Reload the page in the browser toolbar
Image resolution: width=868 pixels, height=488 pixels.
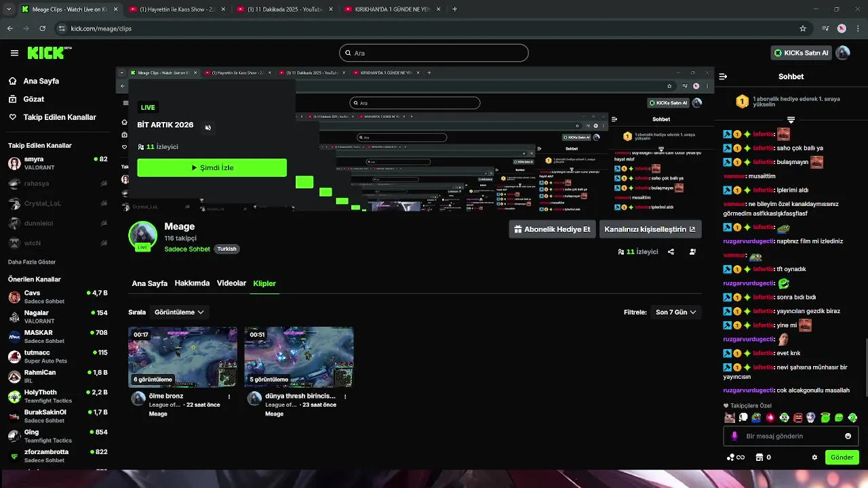point(42,28)
